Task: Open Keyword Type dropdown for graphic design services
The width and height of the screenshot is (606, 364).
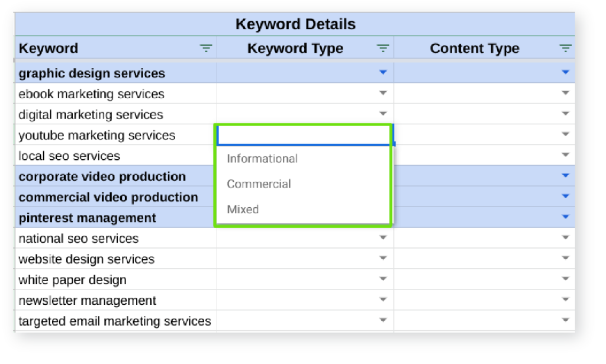Action: tap(383, 73)
